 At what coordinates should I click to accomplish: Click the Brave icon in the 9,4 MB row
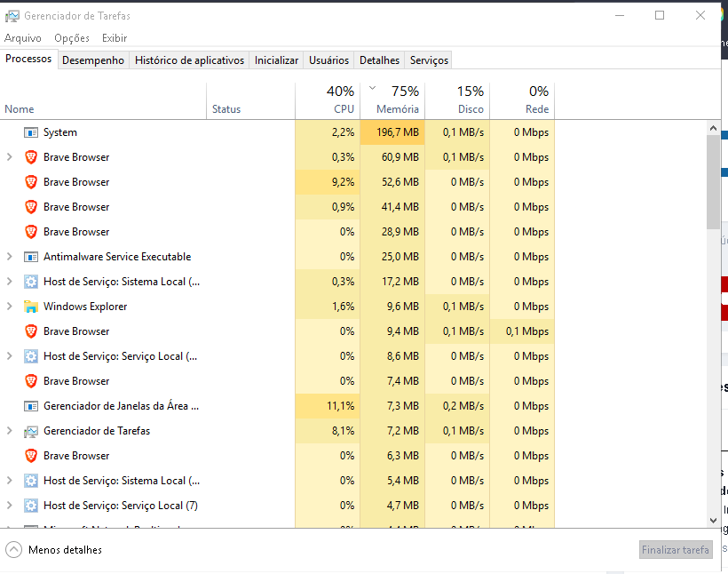pos(31,331)
